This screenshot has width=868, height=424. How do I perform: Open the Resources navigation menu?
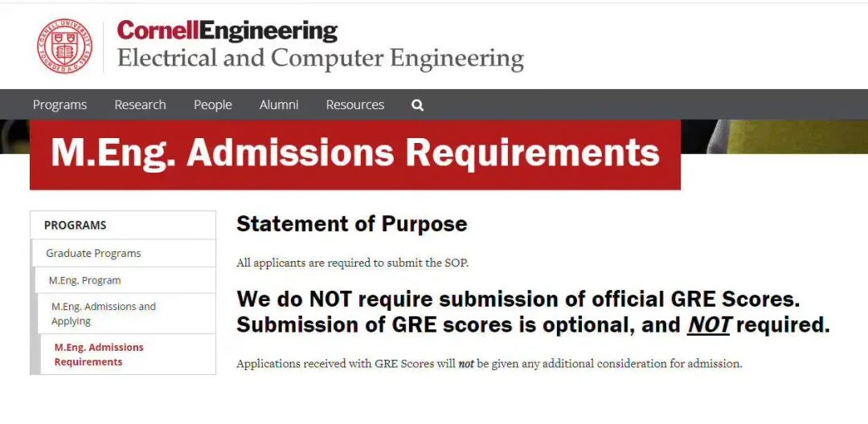click(x=354, y=105)
